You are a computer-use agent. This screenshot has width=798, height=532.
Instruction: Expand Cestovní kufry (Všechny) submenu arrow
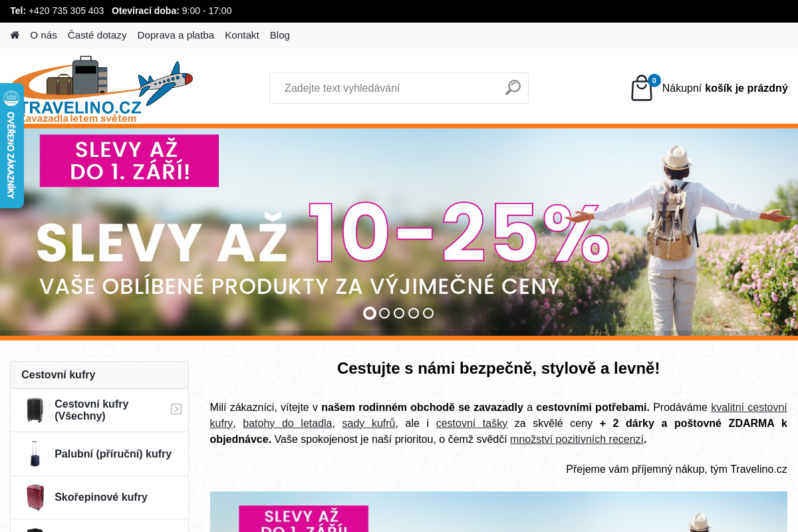coord(176,409)
